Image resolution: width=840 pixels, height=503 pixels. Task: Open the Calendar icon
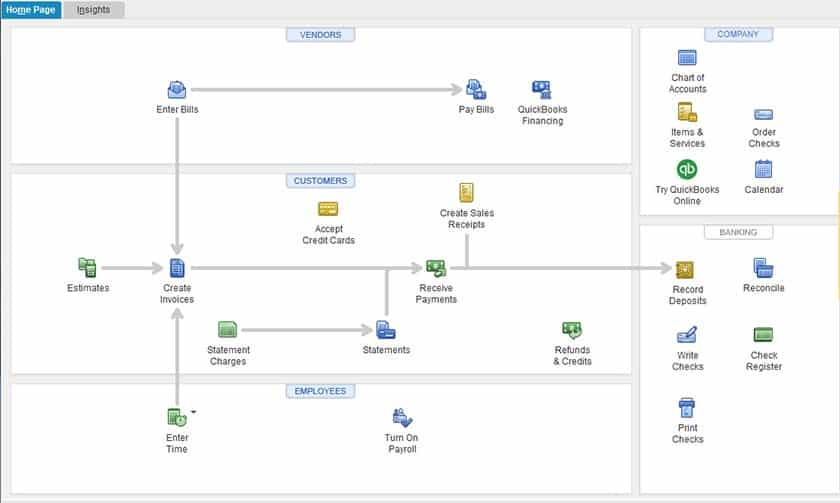point(763,169)
